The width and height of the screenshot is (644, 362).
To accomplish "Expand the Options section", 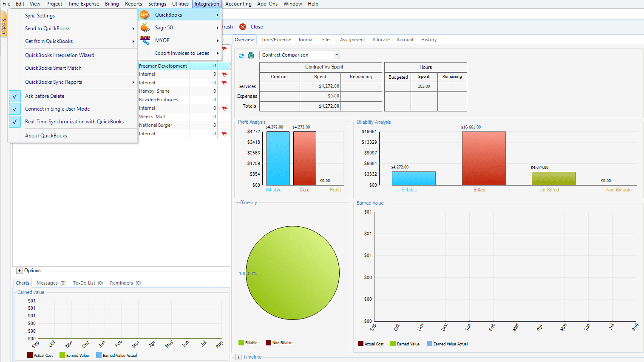I will pos(19,270).
